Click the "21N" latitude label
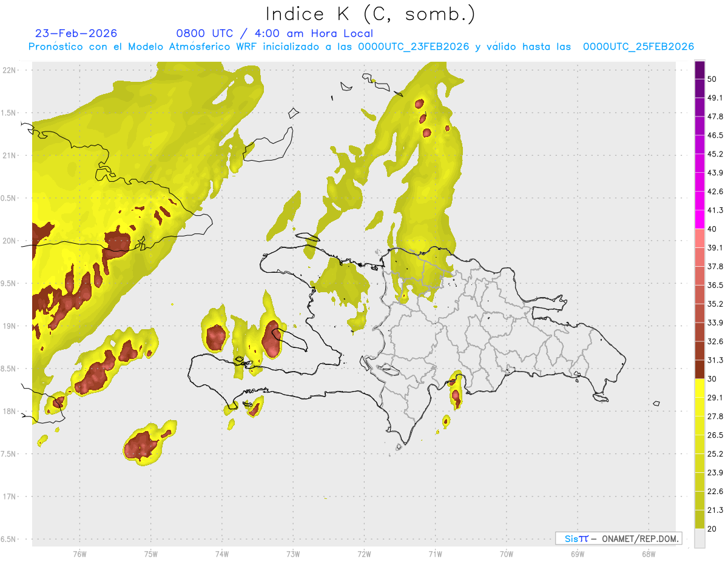Viewport: 728px width, 562px height. [x=10, y=155]
